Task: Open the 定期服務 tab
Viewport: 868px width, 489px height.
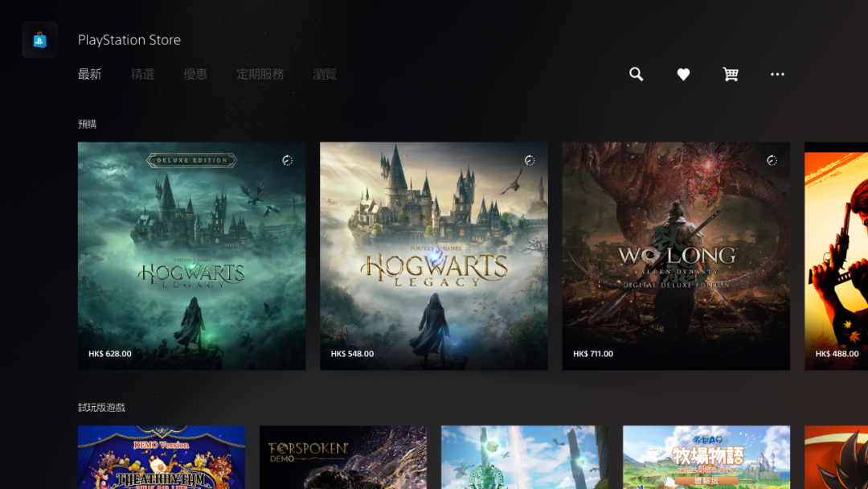Action: click(260, 74)
